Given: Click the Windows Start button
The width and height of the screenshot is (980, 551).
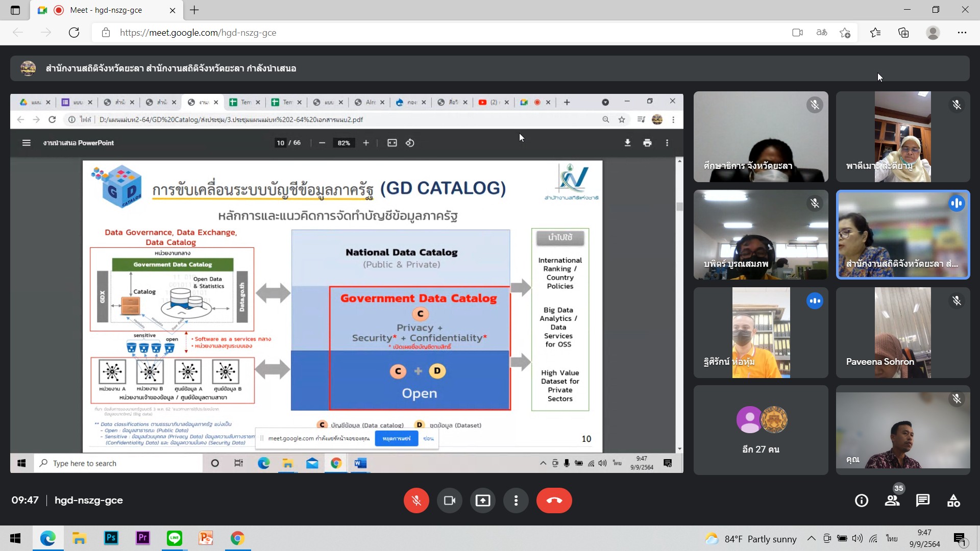Looking at the screenshot, I should pos(15,538).
